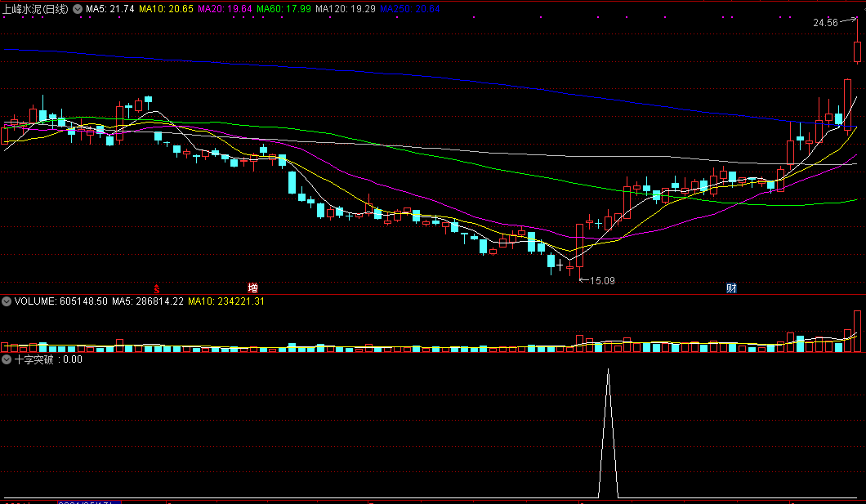Click the 24.56 high price label

tap(826, 23)
